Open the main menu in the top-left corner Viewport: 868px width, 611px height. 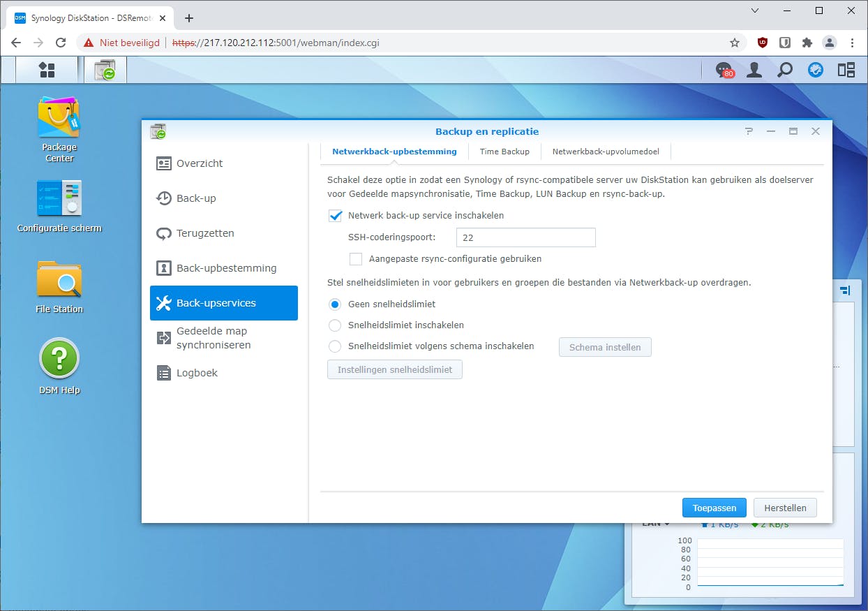click(47, 69)
